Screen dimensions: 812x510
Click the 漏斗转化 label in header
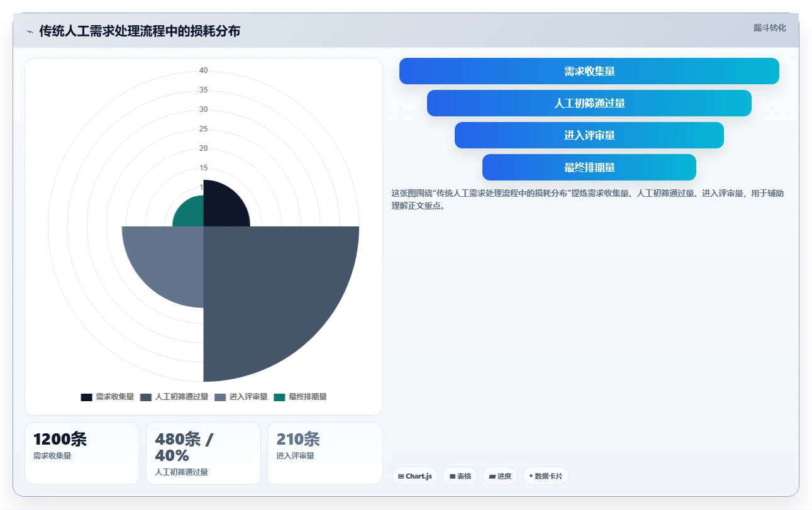(x=770, y=28)
